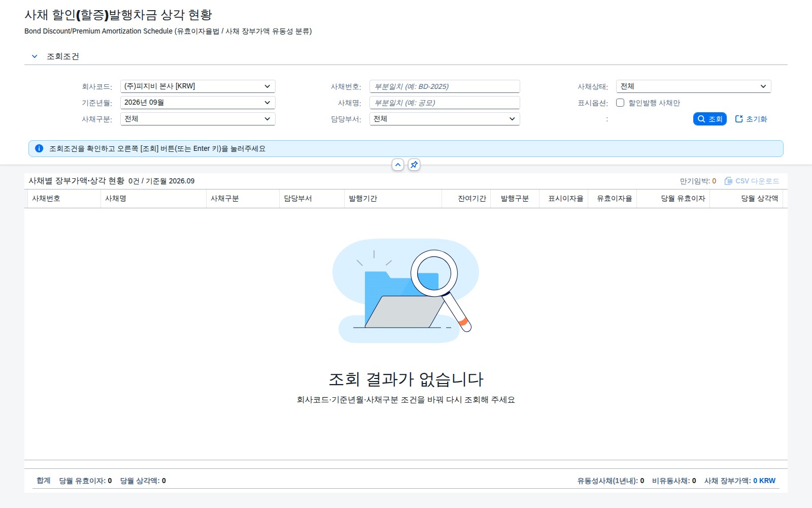The height and width of the screenshot is (508, 812).
Task: Enable the 할인발행 사채만 checkbox
Action: pos(620,103)
